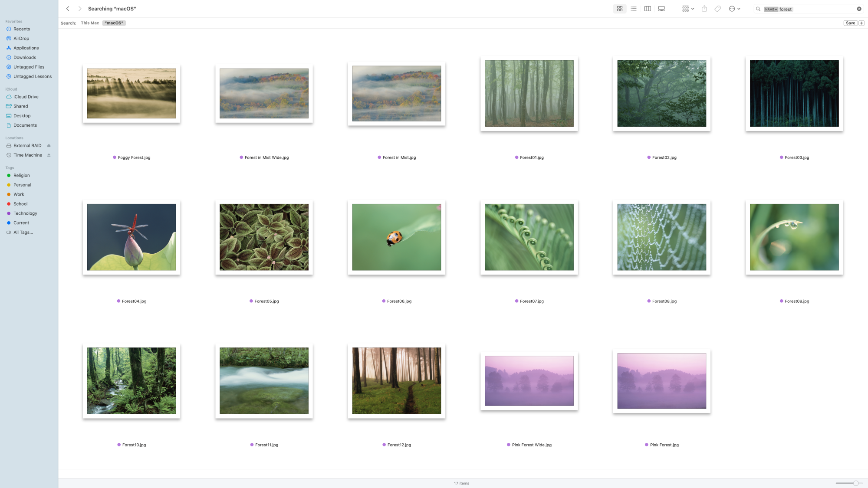Eject the Time Machine volume
Viewport: 868px width, 488px height.
pyautogui.click(x=49, y=155)
